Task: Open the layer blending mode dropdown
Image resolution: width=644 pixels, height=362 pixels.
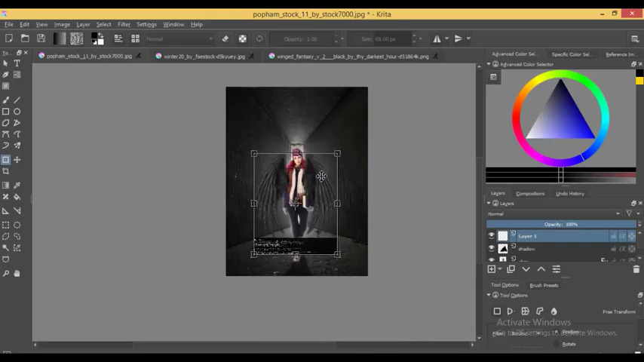Action: [x=554, y=213]
